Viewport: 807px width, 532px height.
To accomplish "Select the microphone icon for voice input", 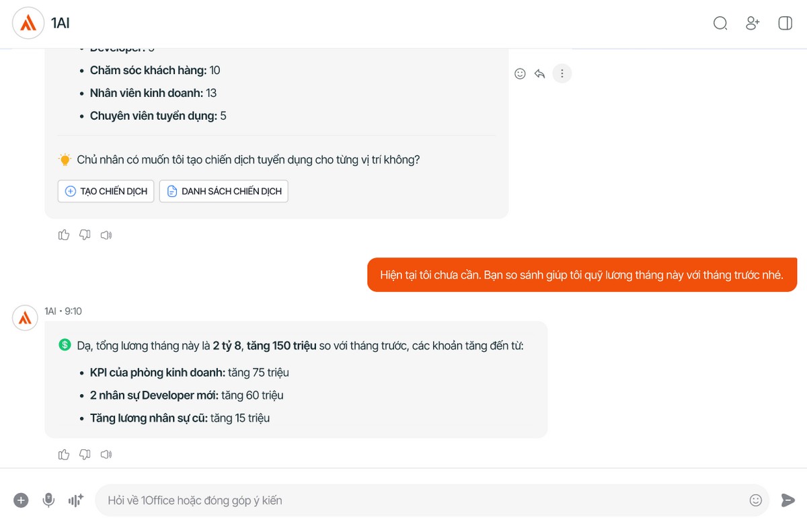I will (48, 500).
